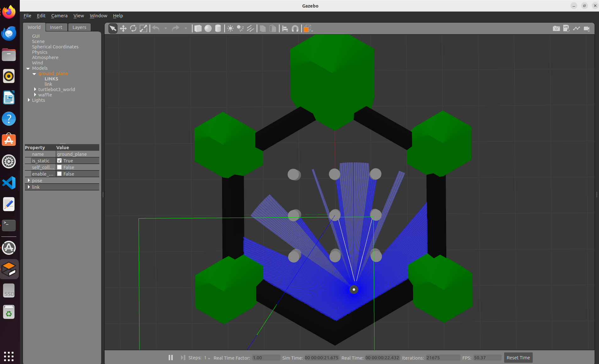
Task: Select the Rotate mode tool
Action: pos(133,28)
